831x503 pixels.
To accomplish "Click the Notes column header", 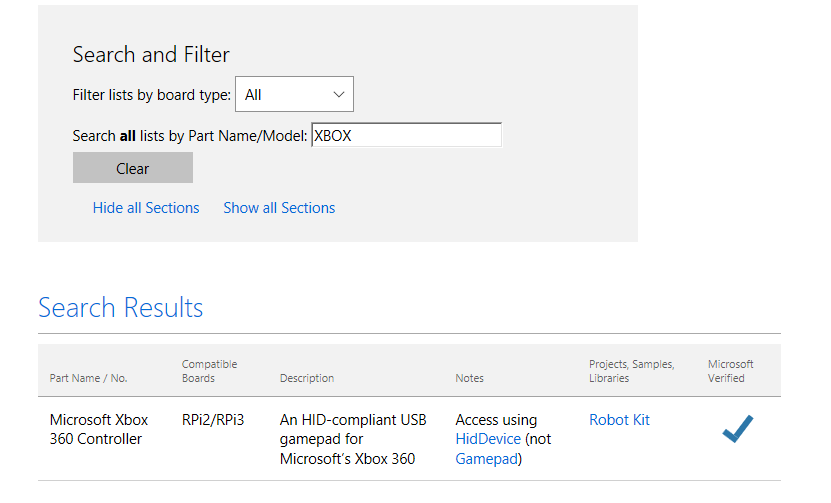I will (470, 378).
